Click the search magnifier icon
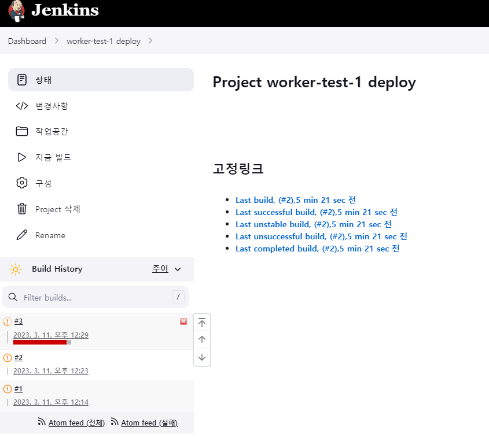The height and width of the screenshot is (448, 489). click(13, 297)
